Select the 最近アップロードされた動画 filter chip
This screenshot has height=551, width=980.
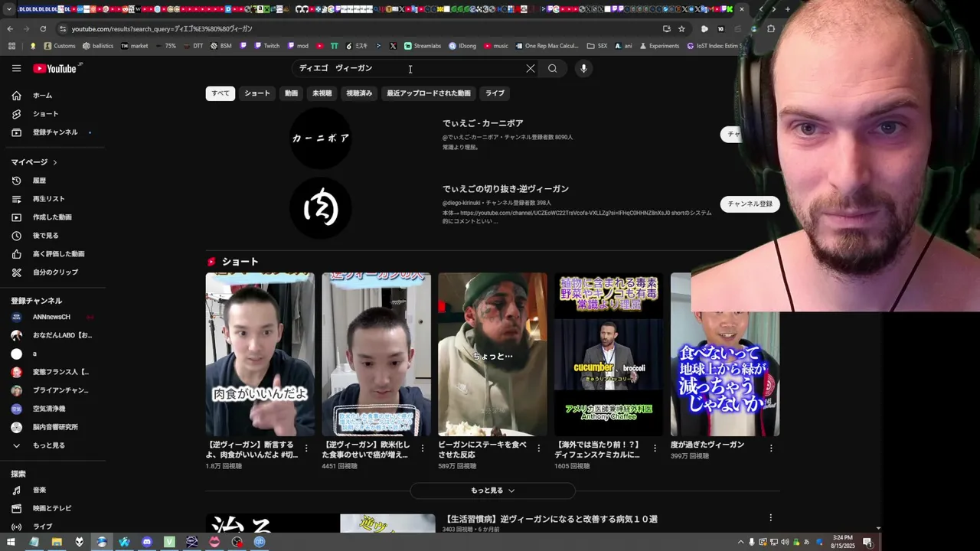tap(429, 93)
